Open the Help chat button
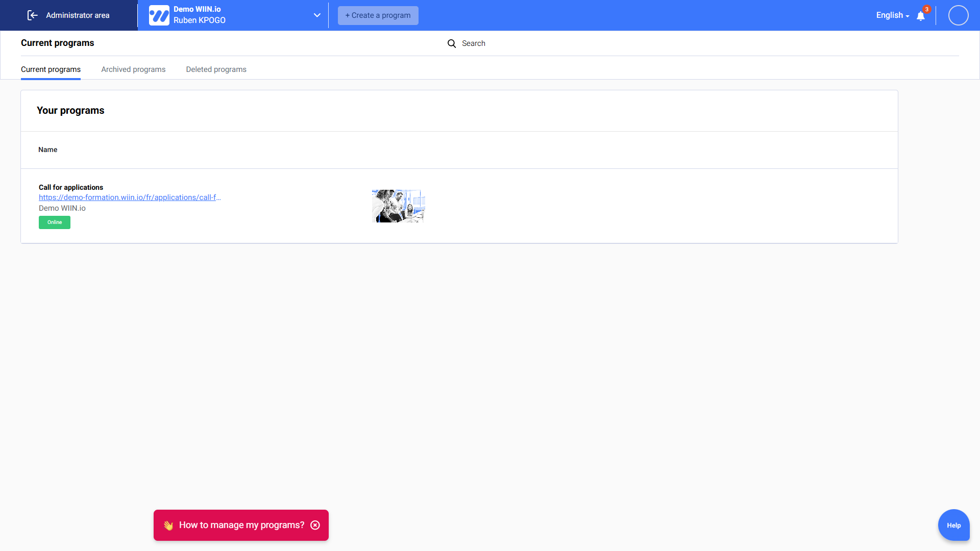The image size is (980, 551). point(953,525)
